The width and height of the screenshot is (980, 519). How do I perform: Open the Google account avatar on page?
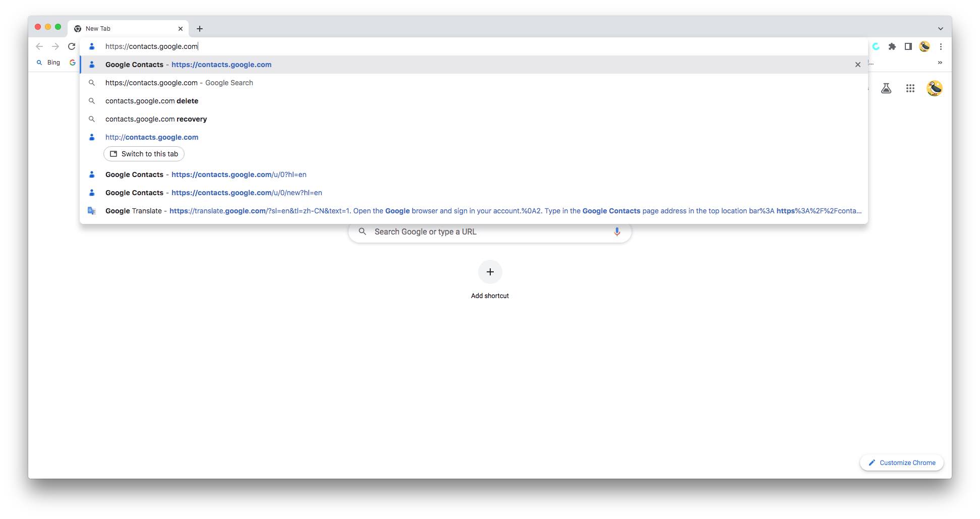935,89
